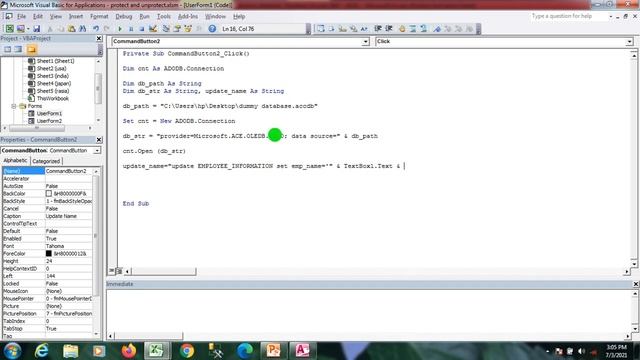
Task: Select Sheet3 (india) in the project tree
Action: click(x=53, y=76)
